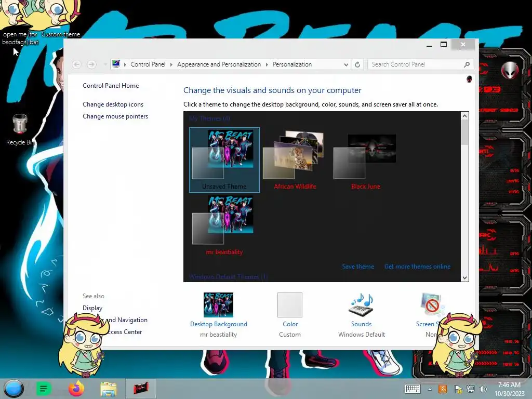Screen dimensions: 532x399
Task: Click the taskbar clock showing 7:46 AM
Action: [x=509, y=389]
